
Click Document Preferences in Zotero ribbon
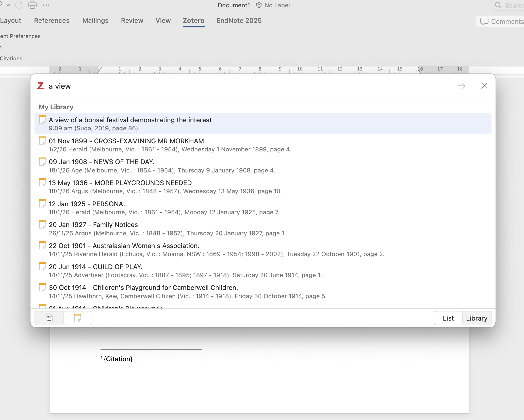[20, 36]
